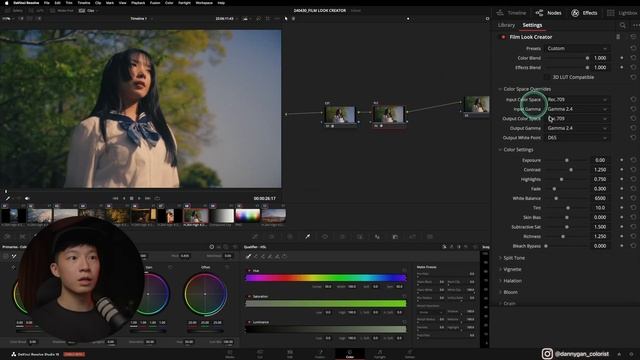
Task: Play the viewer clip forward
Action: 139,198
